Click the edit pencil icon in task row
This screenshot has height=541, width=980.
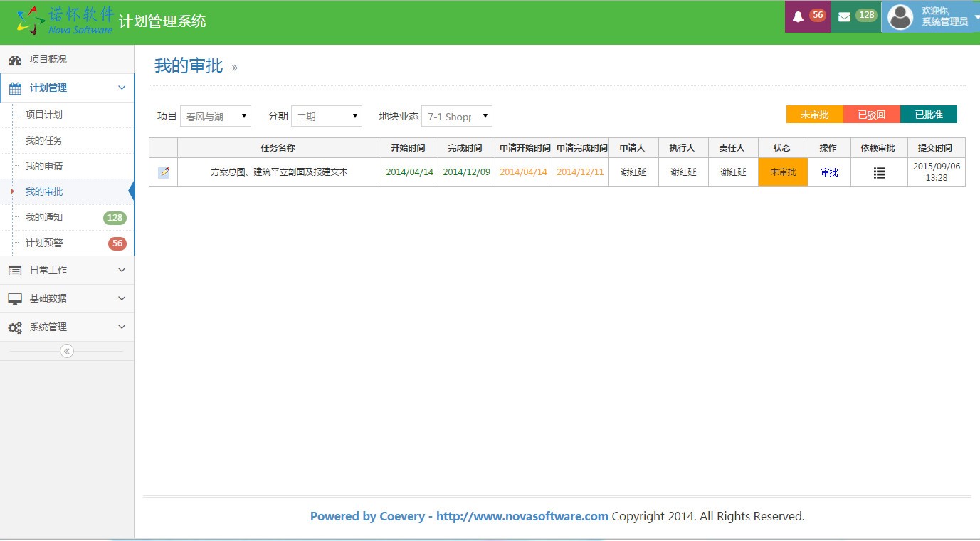(164, 172)
